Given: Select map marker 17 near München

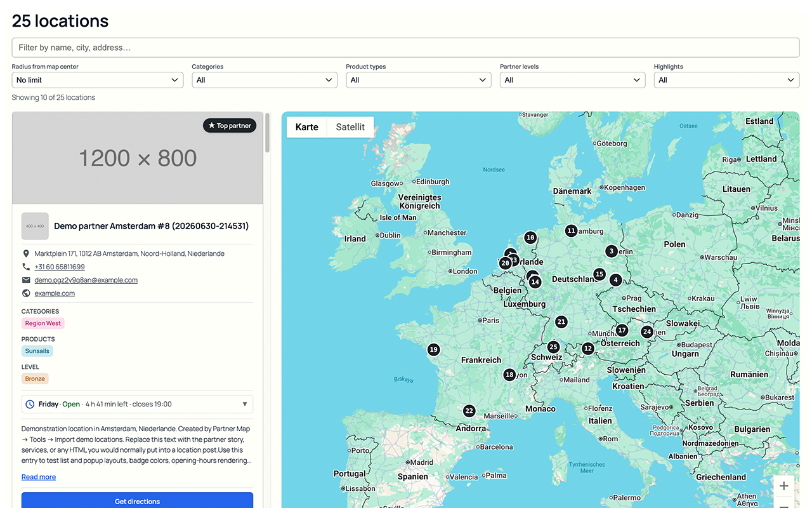Looking at the screenshot, I should click(x=622, y=330).
